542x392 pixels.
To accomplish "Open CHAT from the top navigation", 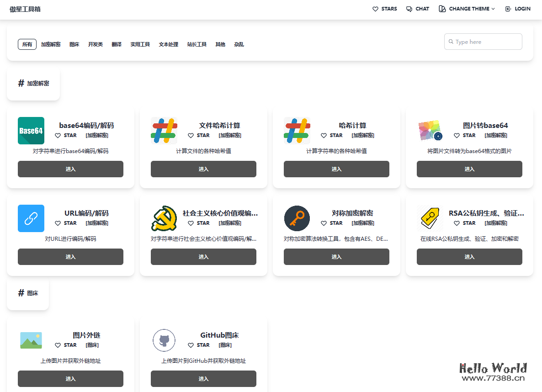I will pos(417,8).
